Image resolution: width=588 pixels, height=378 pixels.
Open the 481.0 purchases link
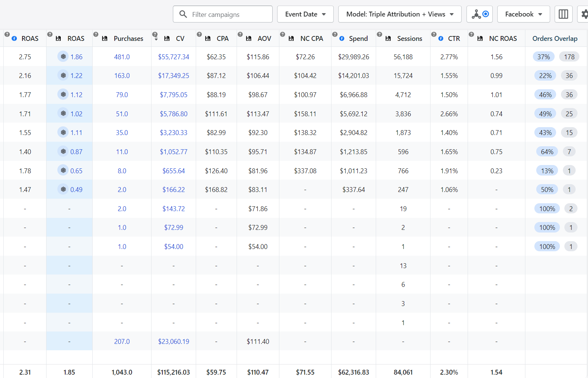[x=122, y=57]
